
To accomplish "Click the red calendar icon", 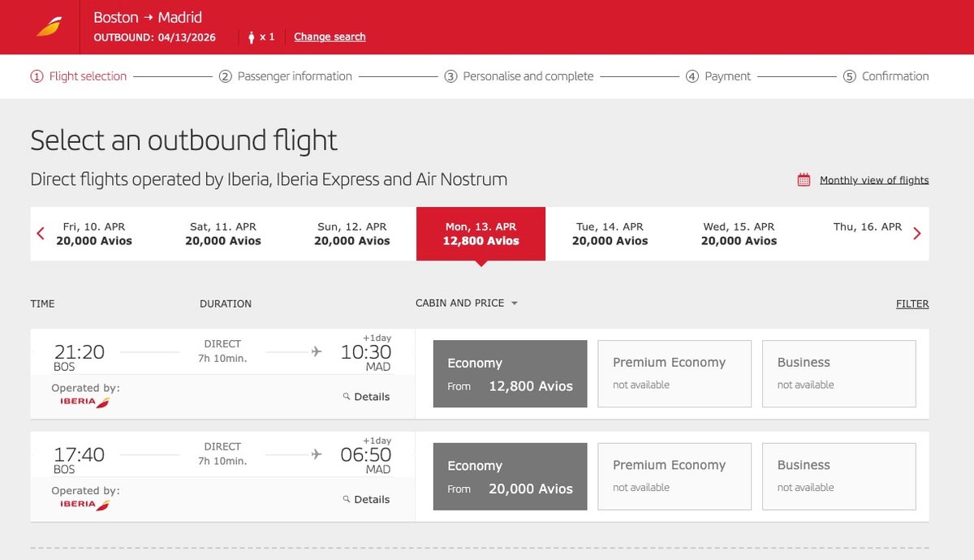I will [804, 180].
